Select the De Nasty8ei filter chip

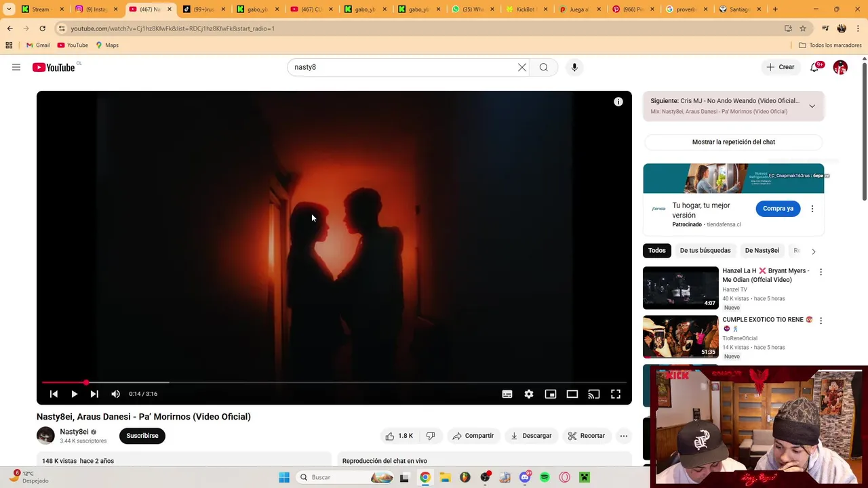[762, 251]
